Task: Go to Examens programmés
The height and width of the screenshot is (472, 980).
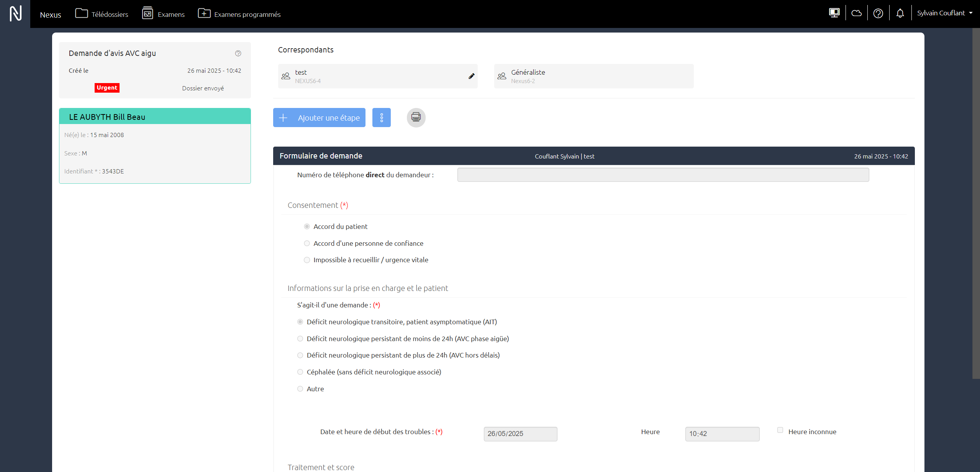Action: pyautogui.click(x=239, y=14)
